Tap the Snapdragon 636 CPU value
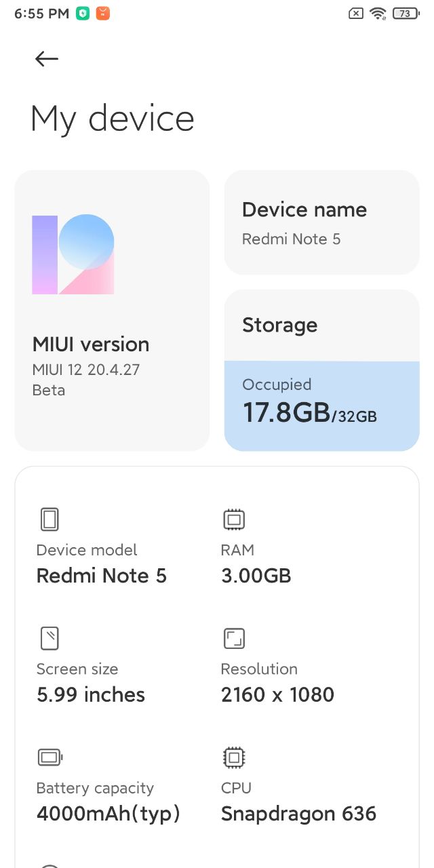Viewport: 434px width, 868px height. 298,814
